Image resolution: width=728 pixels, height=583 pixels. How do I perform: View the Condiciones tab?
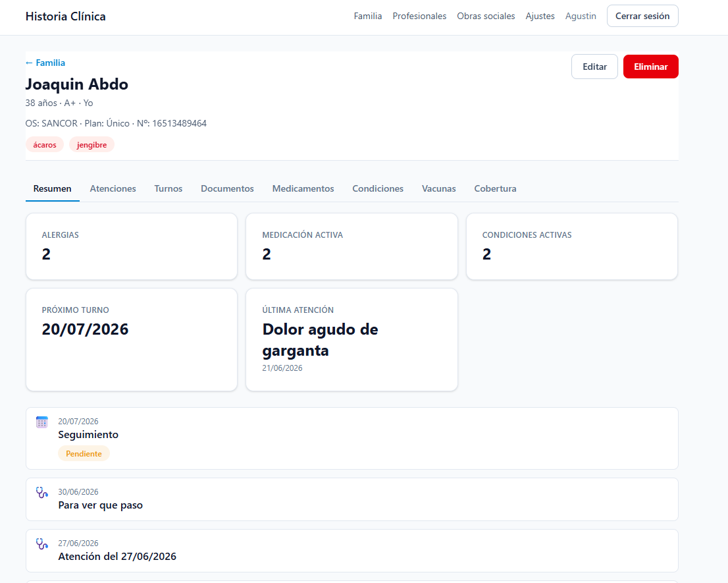(x=377, y=188)
